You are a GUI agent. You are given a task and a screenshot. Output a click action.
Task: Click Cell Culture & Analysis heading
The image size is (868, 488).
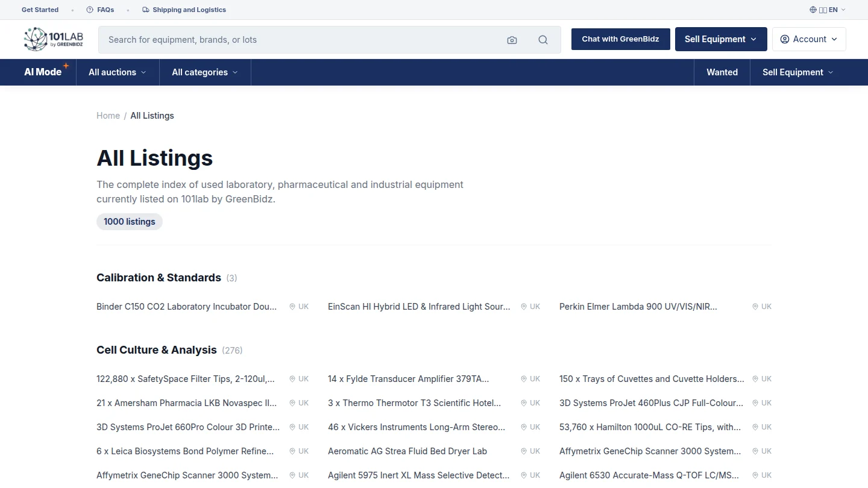(157, 350)
